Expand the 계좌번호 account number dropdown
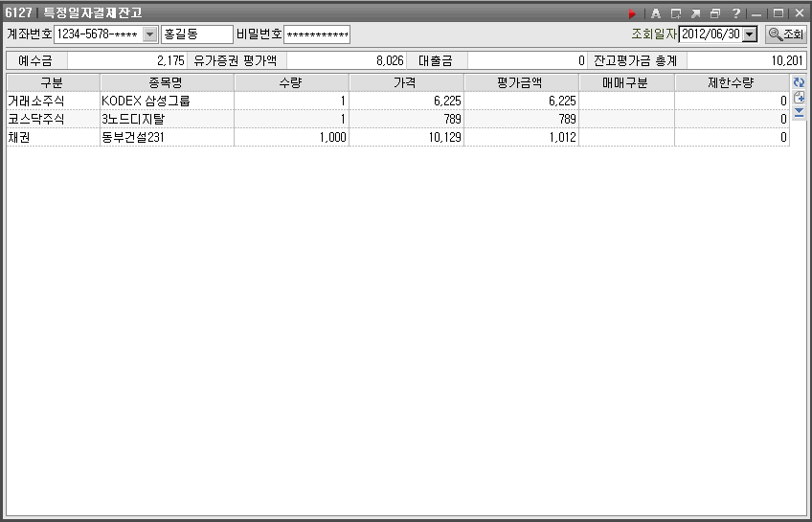The width and height of the screenshot is (812, 522). 149,34
